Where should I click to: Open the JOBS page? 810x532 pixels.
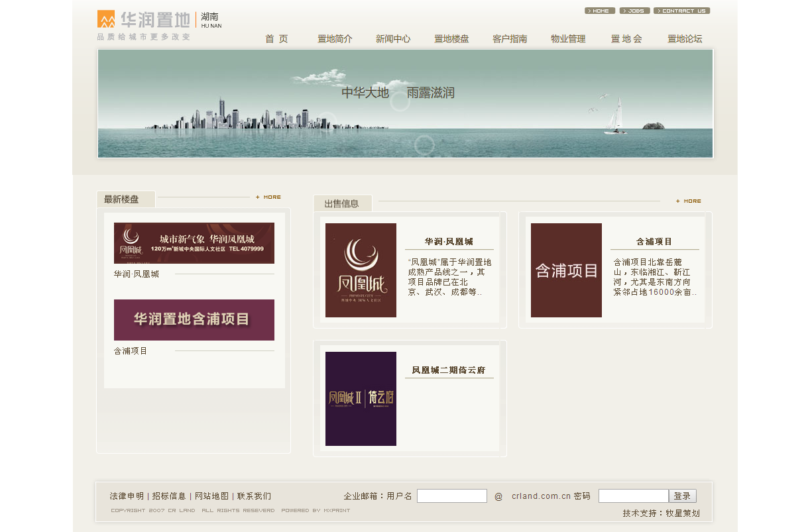(x=634, y=10)
